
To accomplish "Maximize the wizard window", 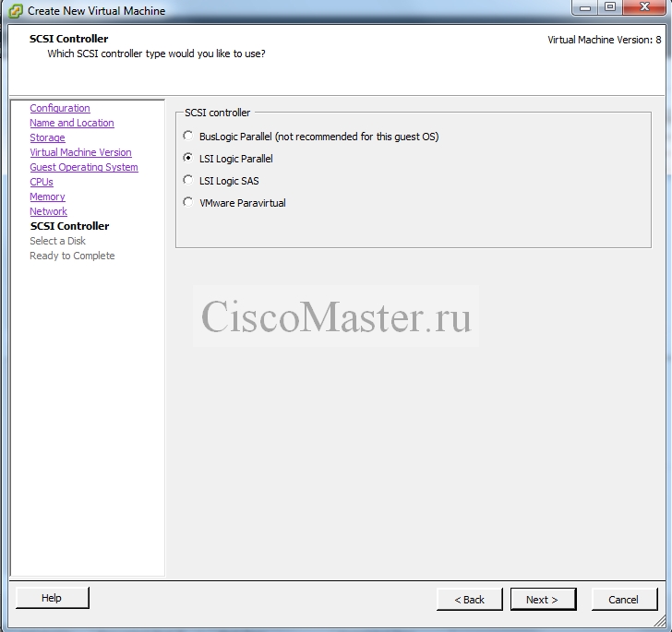I will click(x=610, y=7).
